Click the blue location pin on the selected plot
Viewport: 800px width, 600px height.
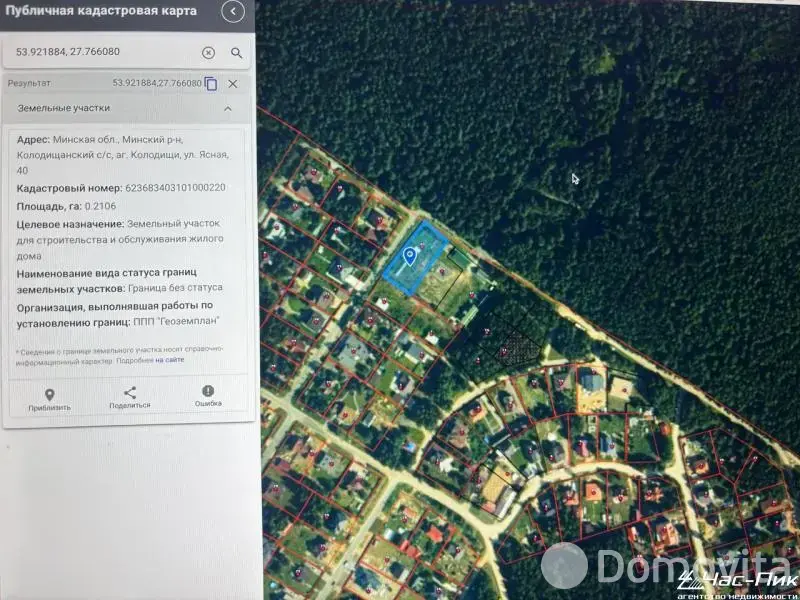(x=409, y=256)
